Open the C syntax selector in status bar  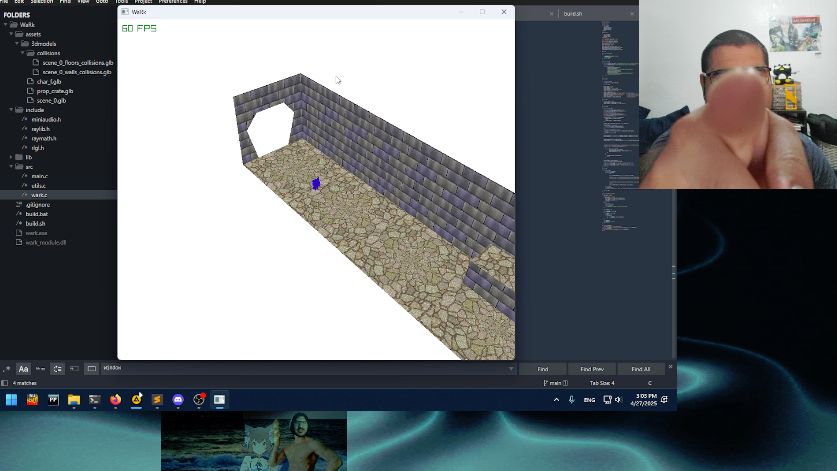pos(650,383)
